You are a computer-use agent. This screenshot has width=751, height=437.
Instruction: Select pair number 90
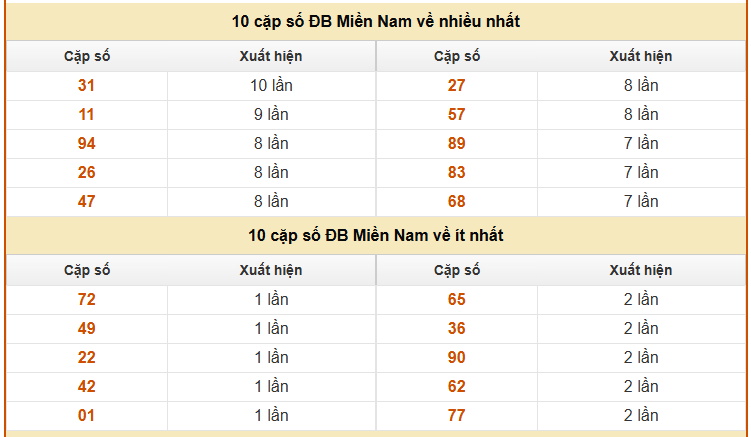click(x=456, y=358)
